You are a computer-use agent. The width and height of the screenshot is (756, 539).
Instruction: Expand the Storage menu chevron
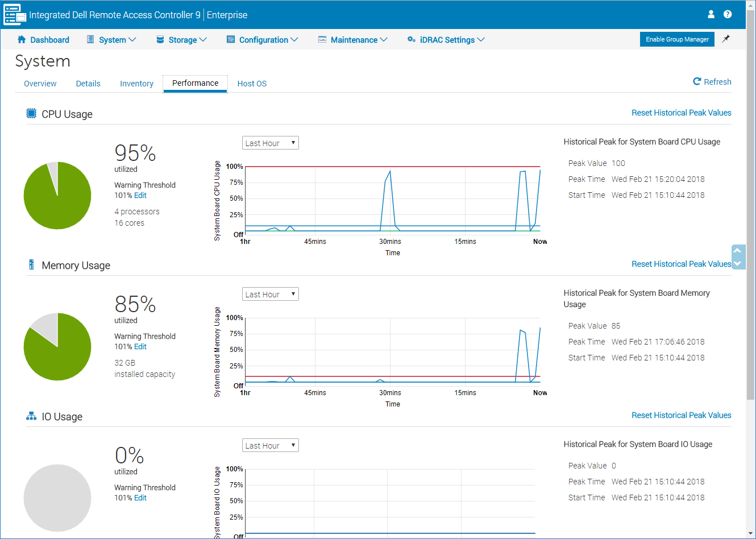(203, 39)
